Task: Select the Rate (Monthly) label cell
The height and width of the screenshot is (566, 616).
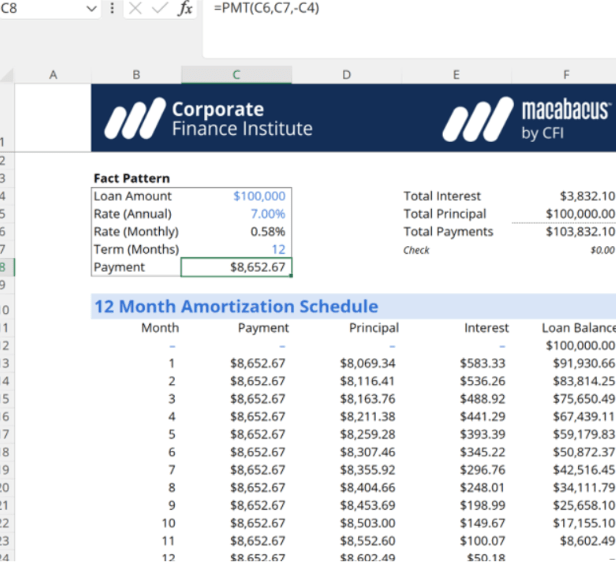Action: tap(136, 232)
